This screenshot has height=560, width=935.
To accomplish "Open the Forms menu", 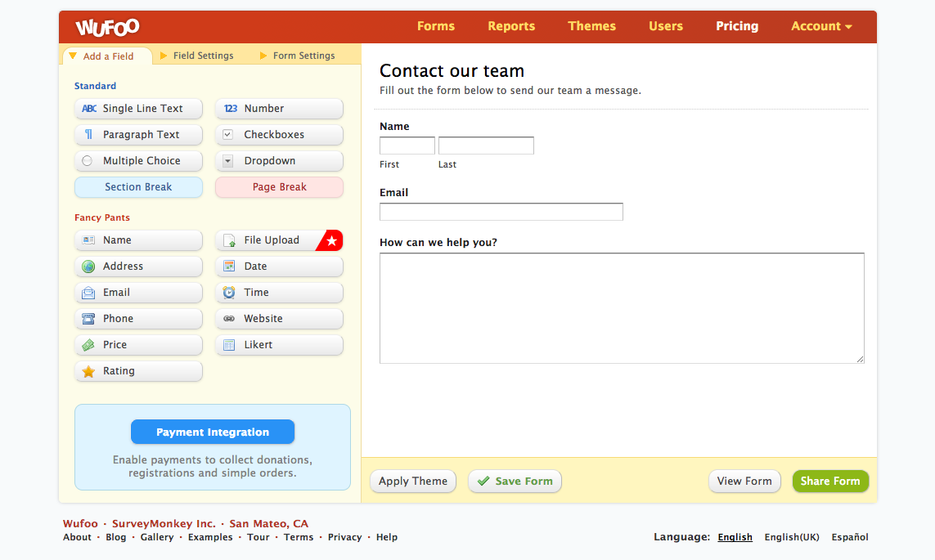I will (x=436, y=26).
